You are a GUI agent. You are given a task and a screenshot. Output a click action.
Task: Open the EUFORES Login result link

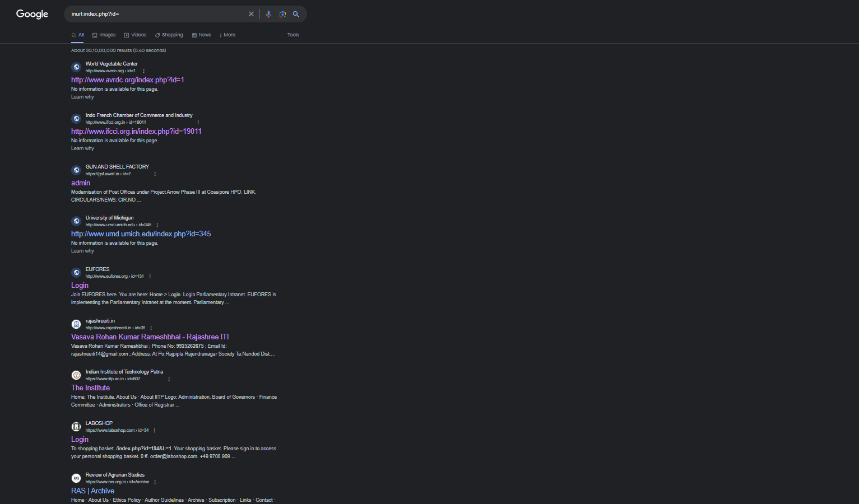pyautogui.click(x=80, y=286)
